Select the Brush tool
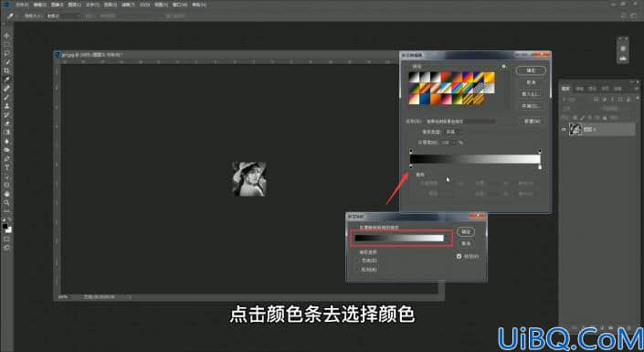 [6, 97]
